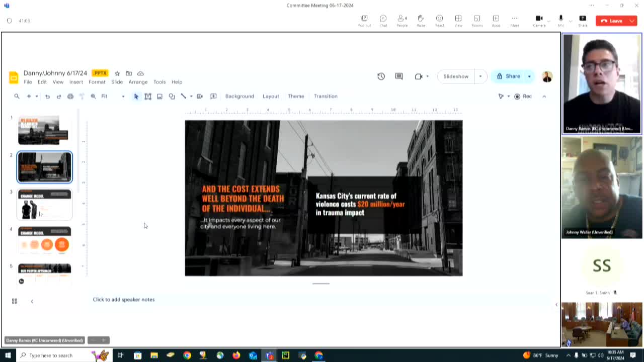Open the Insert menu
Viewport: 644px width, 362px height.
[76, 82]
